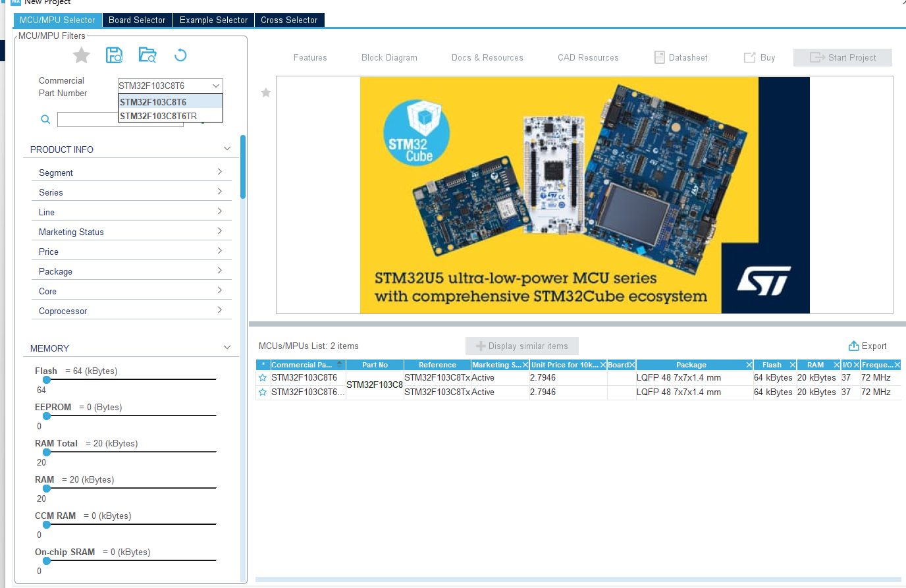Collapse the PRODUCT INFO section

[x=227, y=149]
